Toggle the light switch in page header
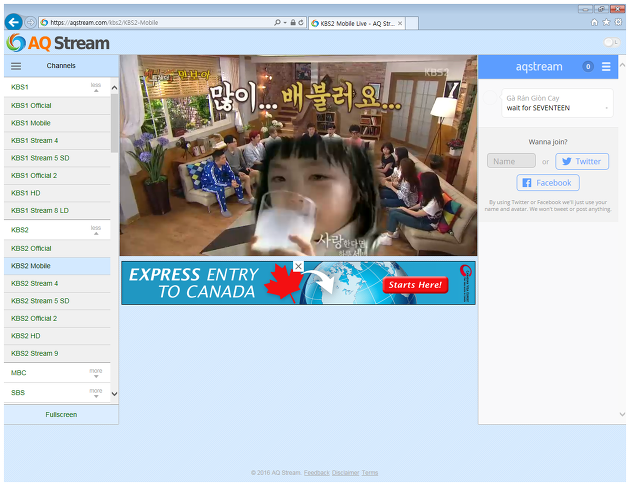The width and height of the screenshot is (630, 486). (611, 42)
